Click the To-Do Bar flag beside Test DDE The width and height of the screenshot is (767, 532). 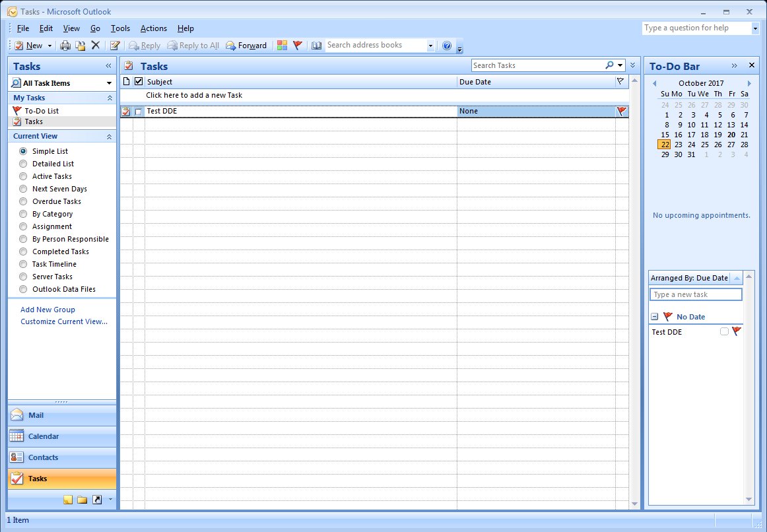736,331
